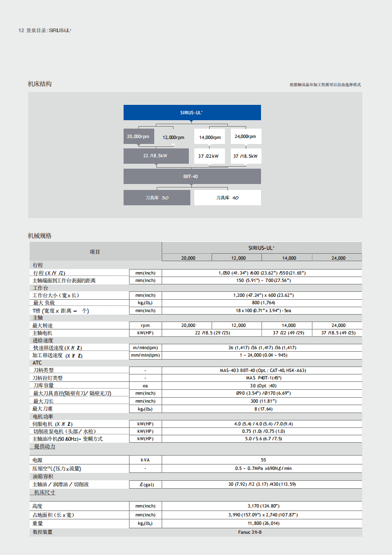The height and width of the screenshot is (555, 392).
Task: Click the 机床结构 section heading
Action: [x=40, y=84]
